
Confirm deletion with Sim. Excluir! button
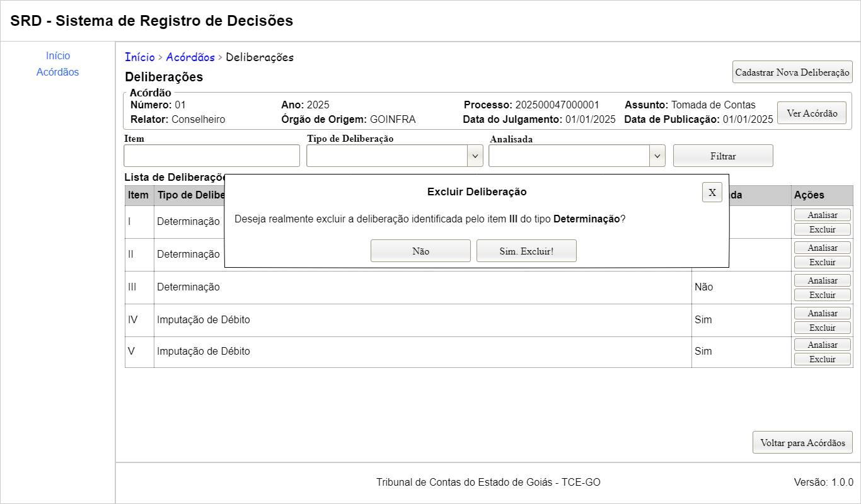(526, 251)
